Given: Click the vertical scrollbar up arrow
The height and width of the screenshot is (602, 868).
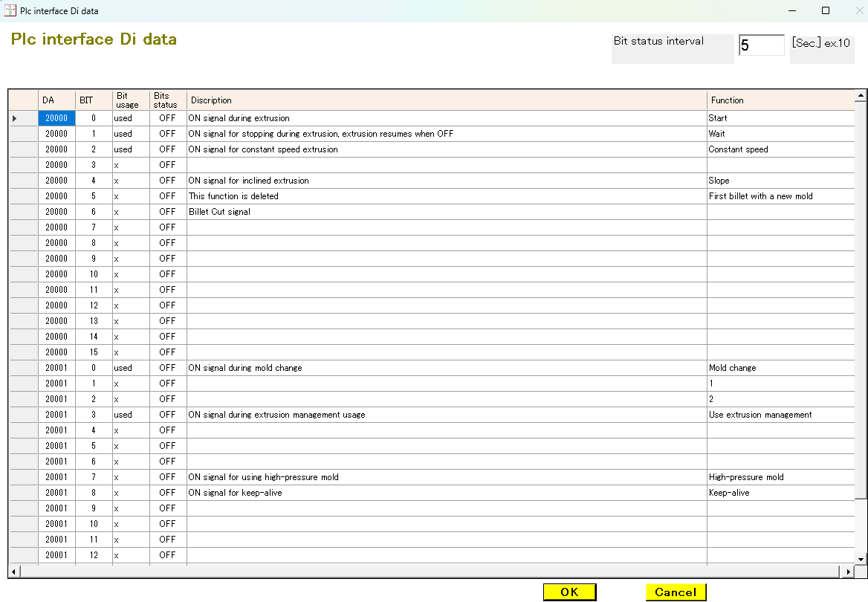Looking at the screenshot, I should (861, 96).
